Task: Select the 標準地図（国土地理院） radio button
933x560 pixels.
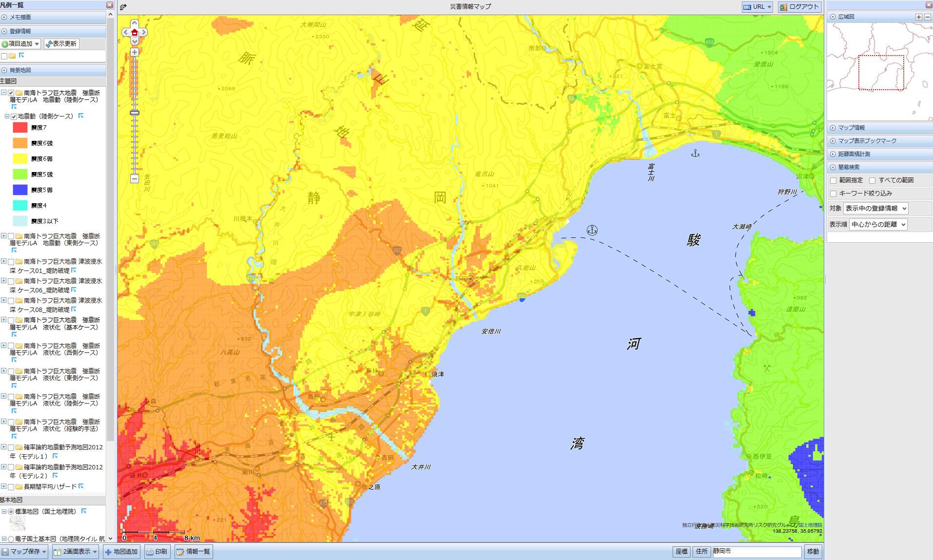Action: [x=11, y=511]
